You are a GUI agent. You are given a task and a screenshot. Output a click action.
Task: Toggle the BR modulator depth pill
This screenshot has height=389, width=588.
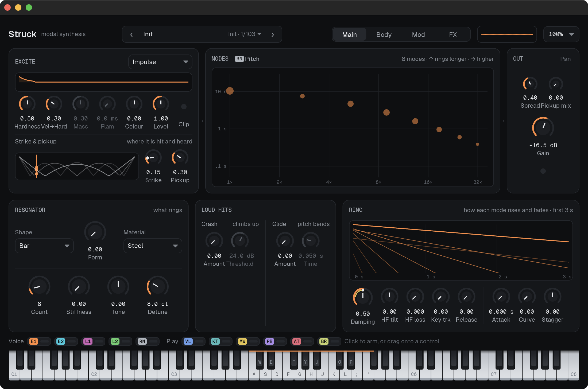click(335, 341)
